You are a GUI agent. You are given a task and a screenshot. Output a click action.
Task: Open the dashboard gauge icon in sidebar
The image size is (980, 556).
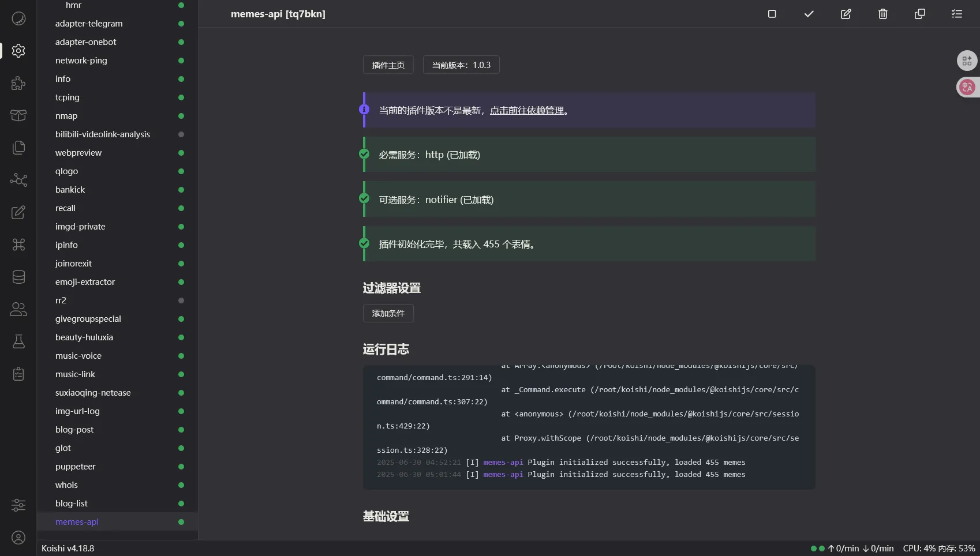(x=18, y=18)
